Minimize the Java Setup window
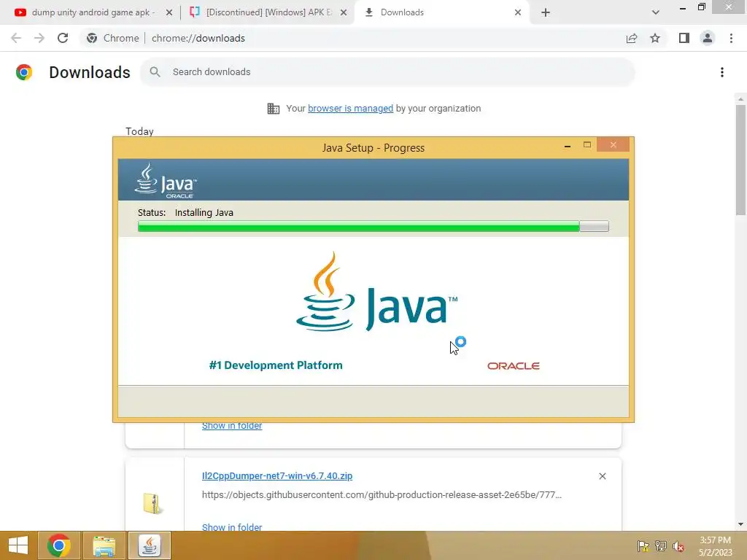This screenshot has height=560, width=747. tap(568, 145)
